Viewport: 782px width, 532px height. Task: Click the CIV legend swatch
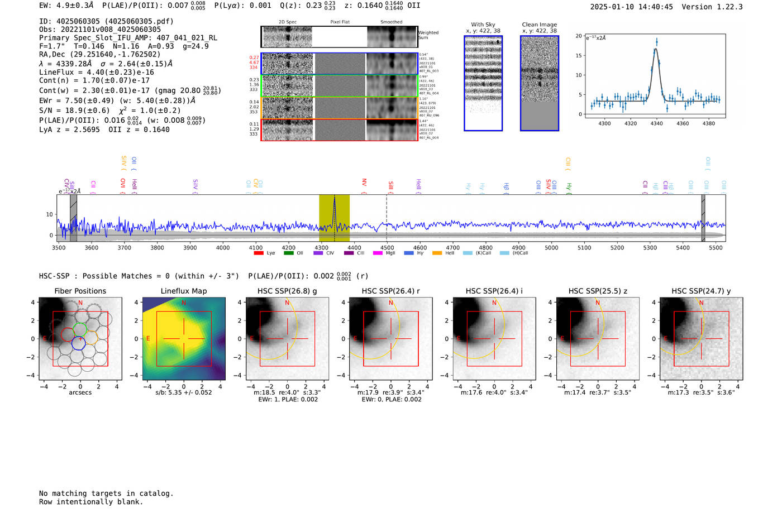[x=318, y=253]
